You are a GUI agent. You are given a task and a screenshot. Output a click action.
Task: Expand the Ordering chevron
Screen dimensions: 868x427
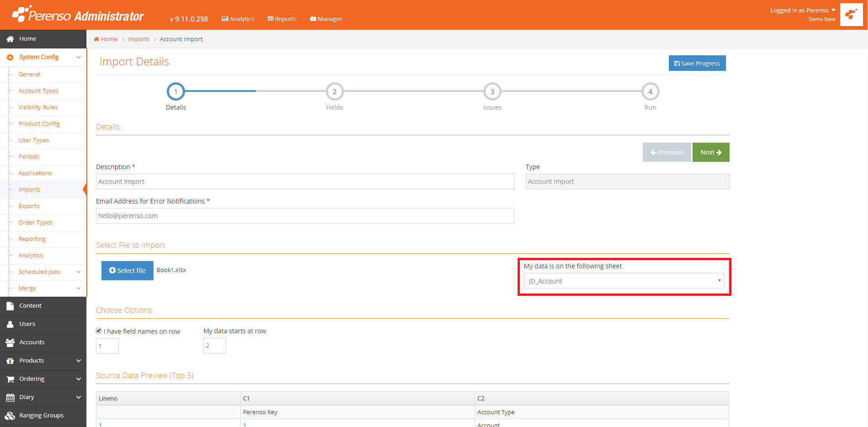79,379
